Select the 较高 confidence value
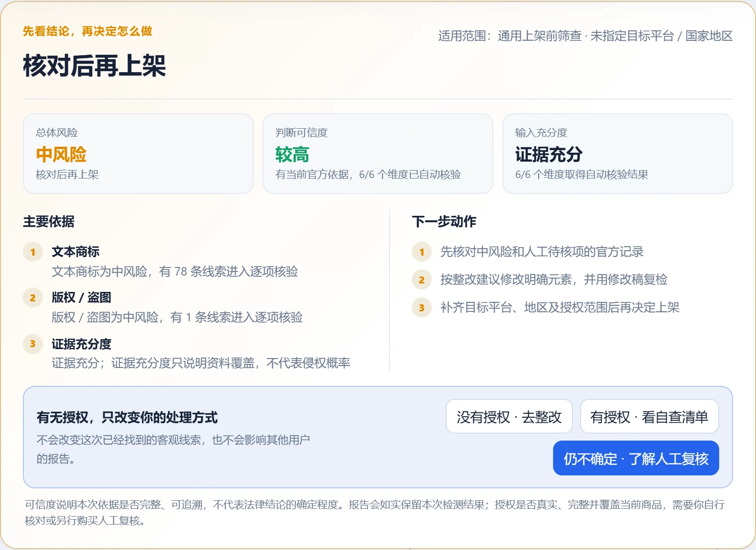This screenshot has width=756, height=550. pyautogui.click(x=292, y=154)
